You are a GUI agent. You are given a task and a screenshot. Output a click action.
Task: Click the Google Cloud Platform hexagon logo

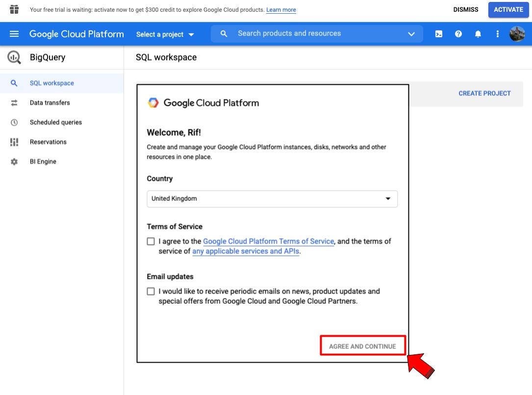[x=153, y=103]
